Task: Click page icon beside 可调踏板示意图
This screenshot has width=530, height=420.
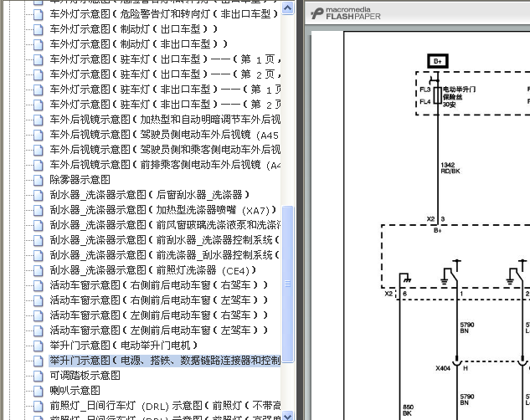Action: click(x=39, y=376)
